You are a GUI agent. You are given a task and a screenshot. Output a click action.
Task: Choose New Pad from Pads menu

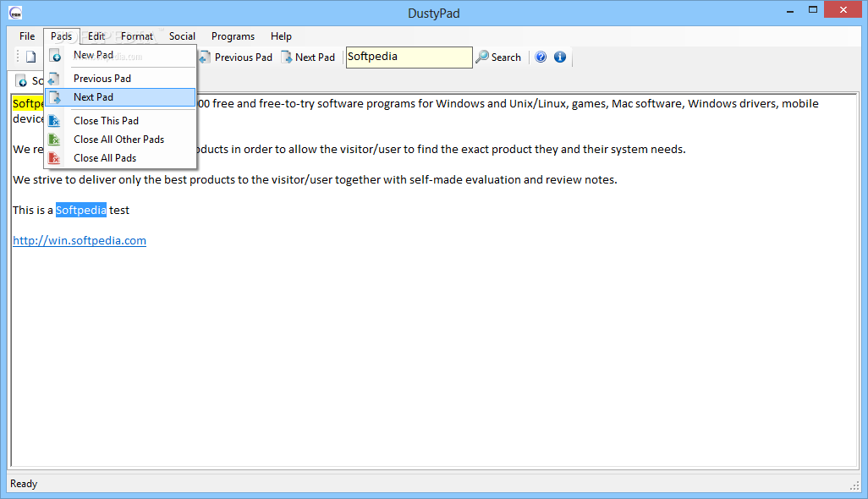(x=120, y=55)
